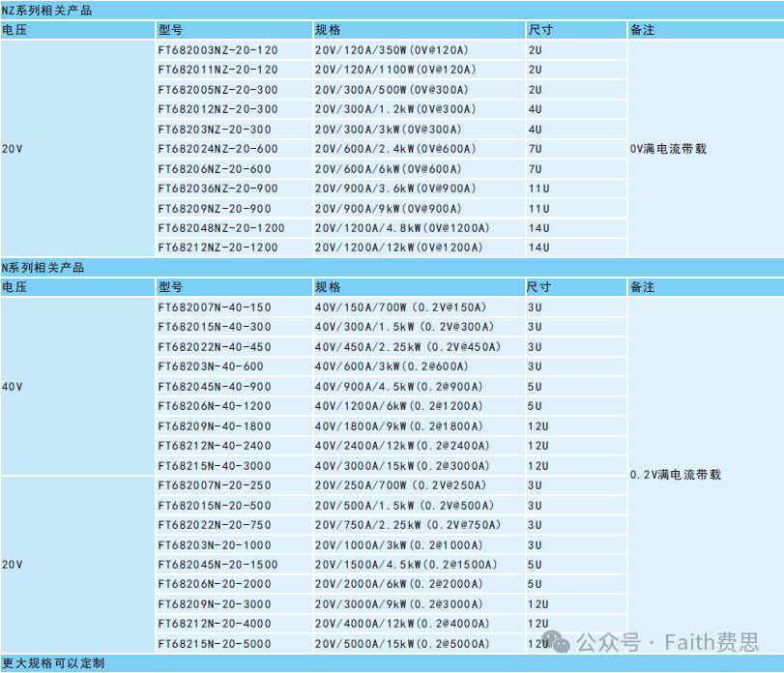The width and height of the screenshot is (784, 673).
Task: Select model FT68209N-20-3000
Action: point(215,604)
